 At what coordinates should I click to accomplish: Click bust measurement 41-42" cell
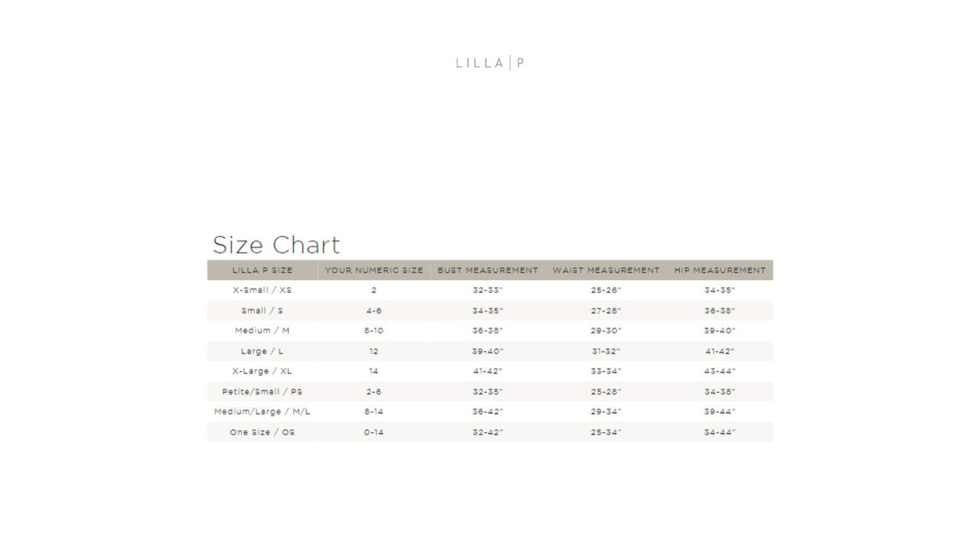coord(487,371)
